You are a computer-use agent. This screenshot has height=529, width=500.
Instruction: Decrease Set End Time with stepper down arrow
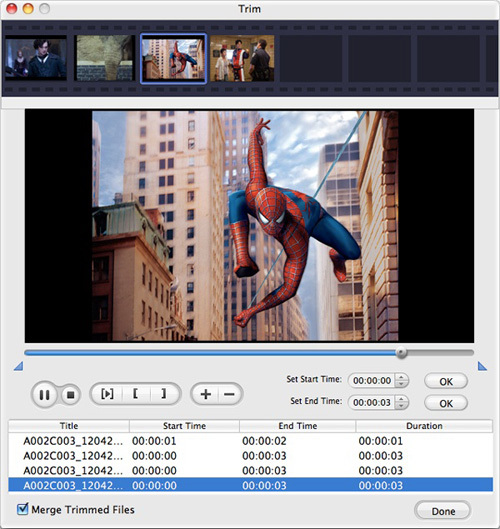point(401,406)
